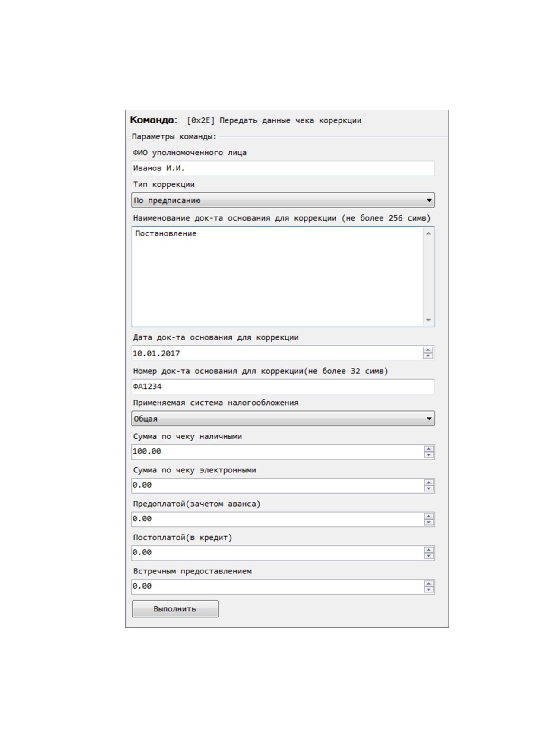
Task: Open the Тип коррекции dropdown
Action: [283, 200]
